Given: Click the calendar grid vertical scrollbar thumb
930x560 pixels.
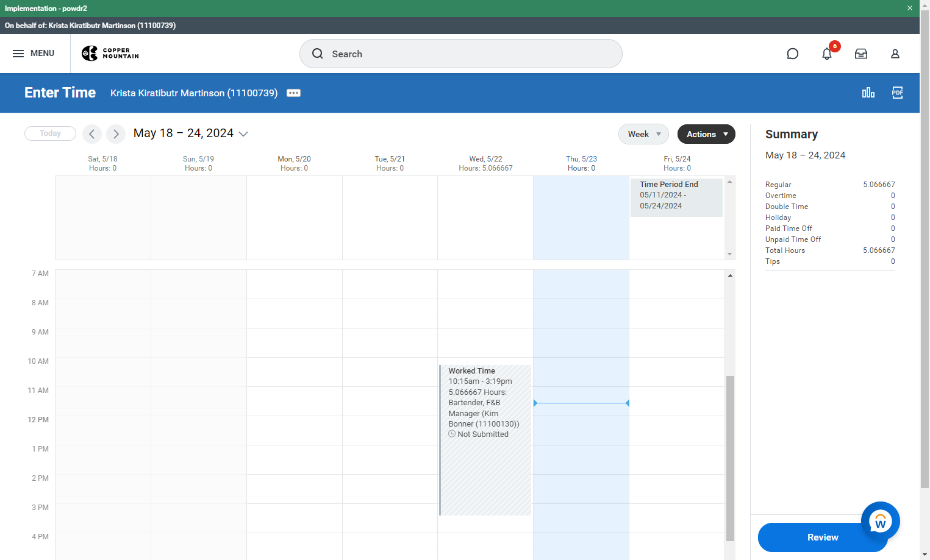Looking at the screenshot, I should pos(730,458).
